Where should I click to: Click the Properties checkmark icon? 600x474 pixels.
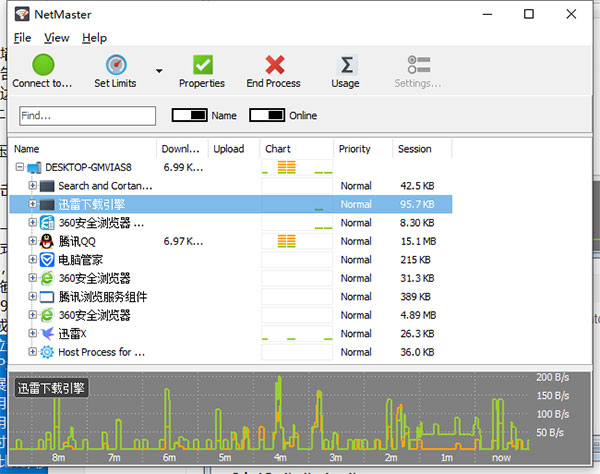coord(202,65)
